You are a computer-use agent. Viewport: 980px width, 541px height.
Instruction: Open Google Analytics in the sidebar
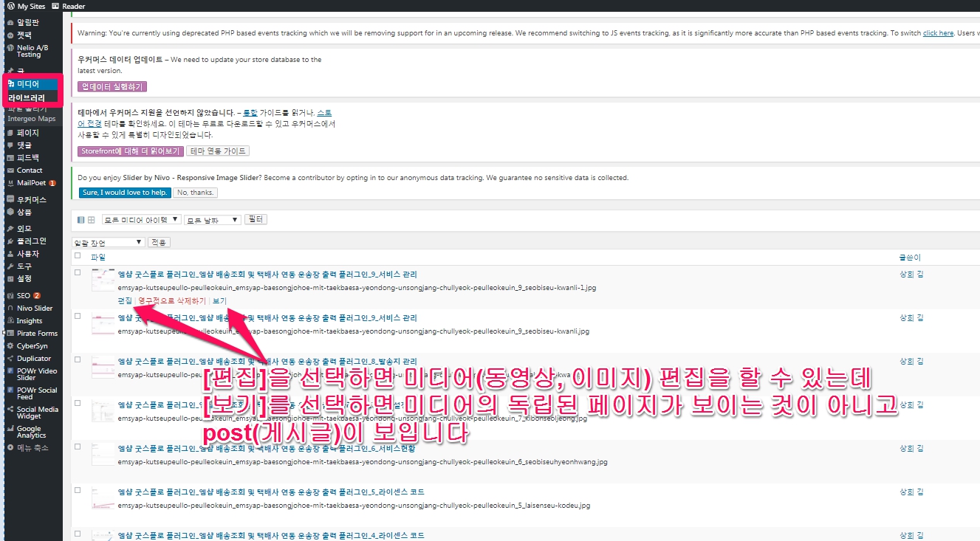point(30,432)
